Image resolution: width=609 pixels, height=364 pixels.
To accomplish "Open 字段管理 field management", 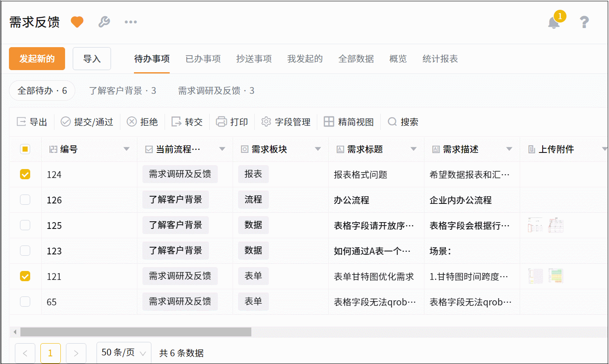I will [286, 122].
